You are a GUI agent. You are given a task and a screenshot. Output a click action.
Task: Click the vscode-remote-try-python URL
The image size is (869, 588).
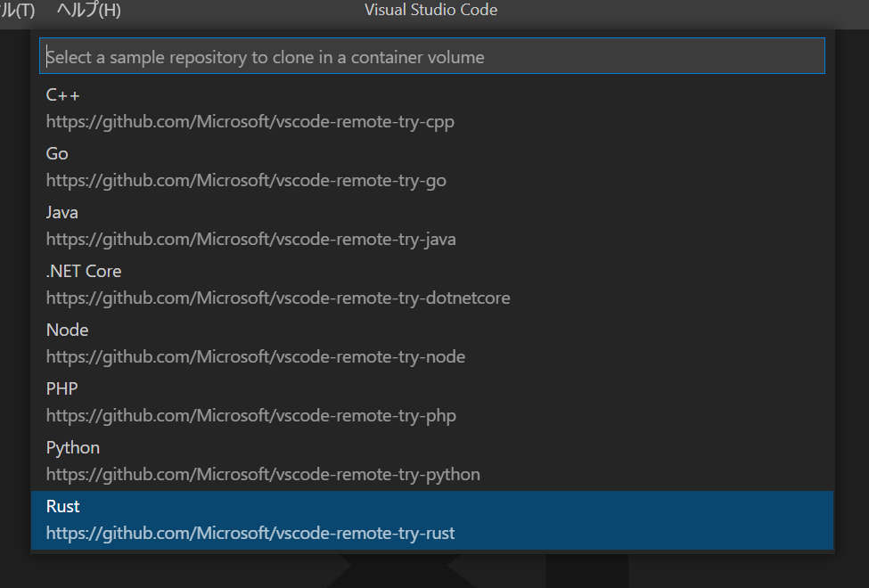(x=263, y=474)
